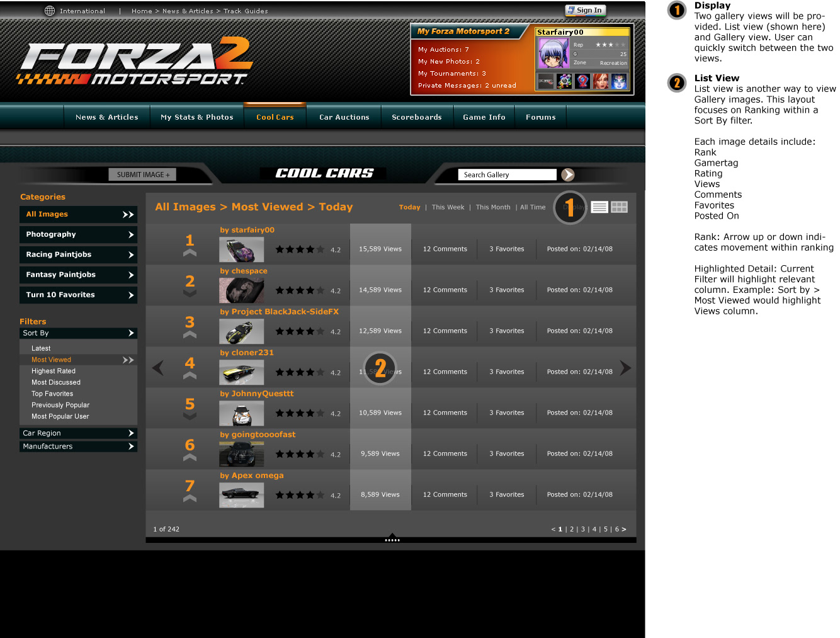The width and height of the screenshot is (840, 638).
Task: Open starfairy00 car thumbnail
Action: pyautogui.click(x=241, y=250)
